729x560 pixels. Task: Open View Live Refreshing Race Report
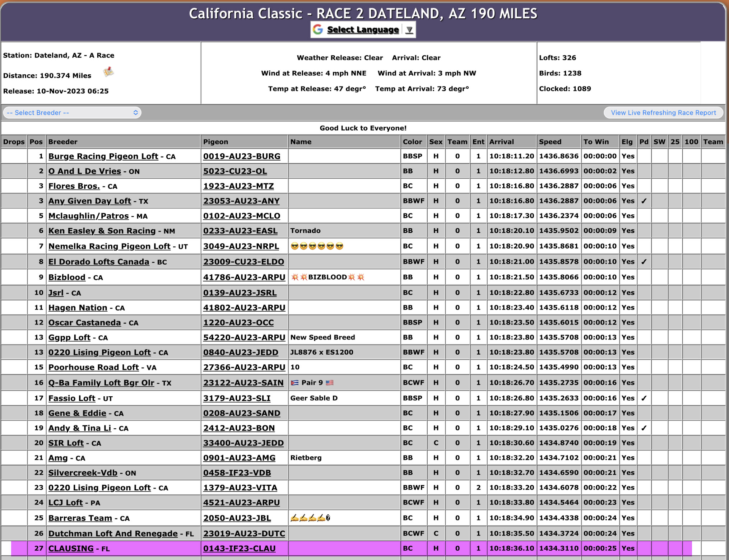(663, 113)
